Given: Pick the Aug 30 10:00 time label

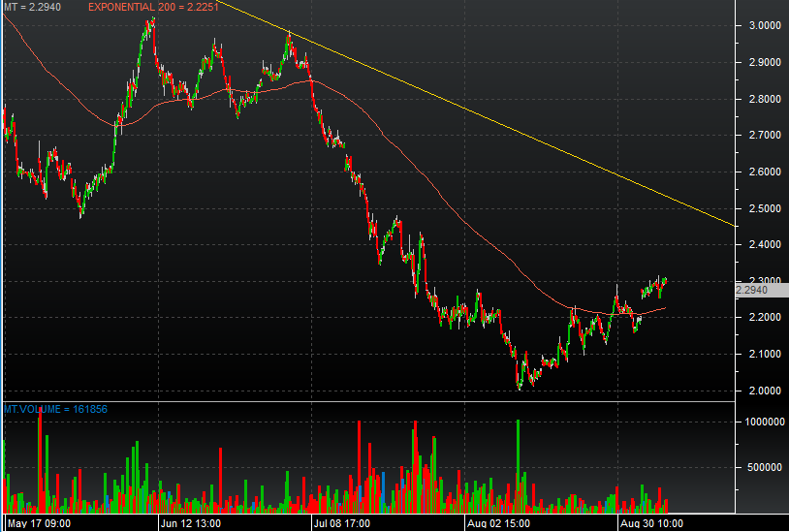Looking at the screenshot, I should pos(651,523).
